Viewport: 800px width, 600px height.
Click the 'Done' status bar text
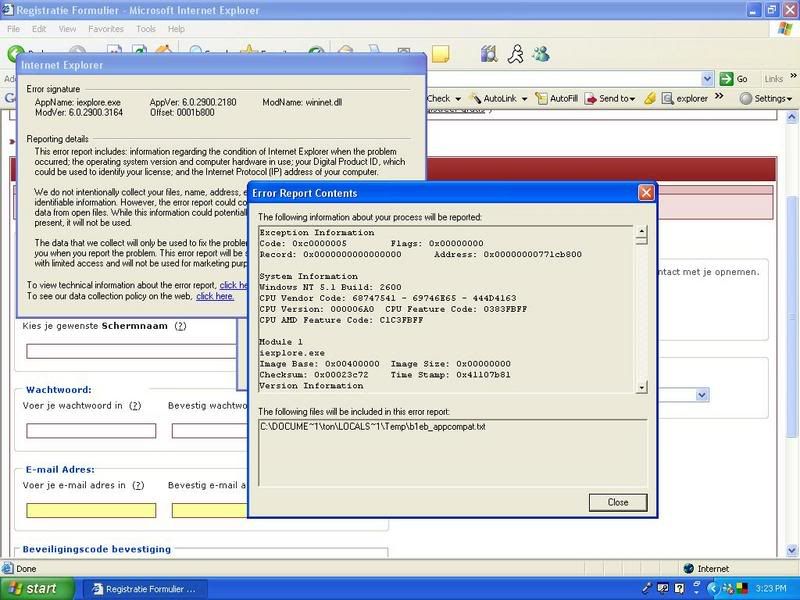point(26,568)
